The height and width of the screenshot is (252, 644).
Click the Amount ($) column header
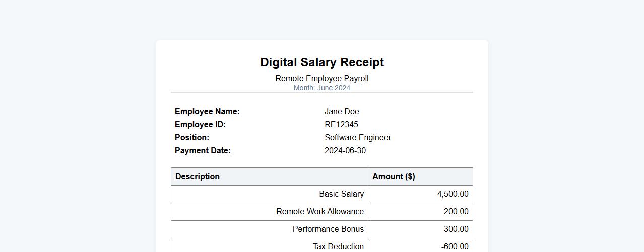(x=420, y=177)
